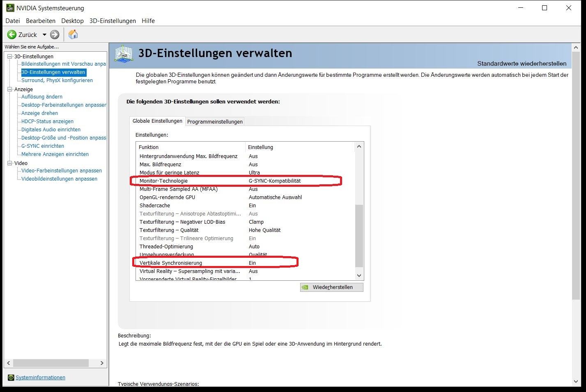Open Videobildeinstellungen anpassen
The width and height of the screenshot is (586, 392).
[59, 179]
